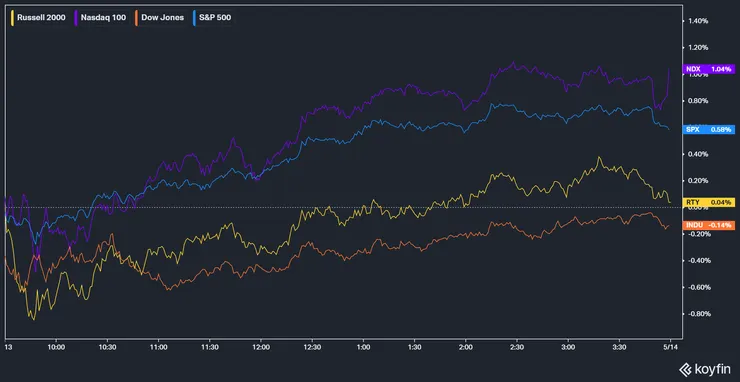Click the 0.20% y-axis label
The image size is (740, 382).
[x=698, y=180]
